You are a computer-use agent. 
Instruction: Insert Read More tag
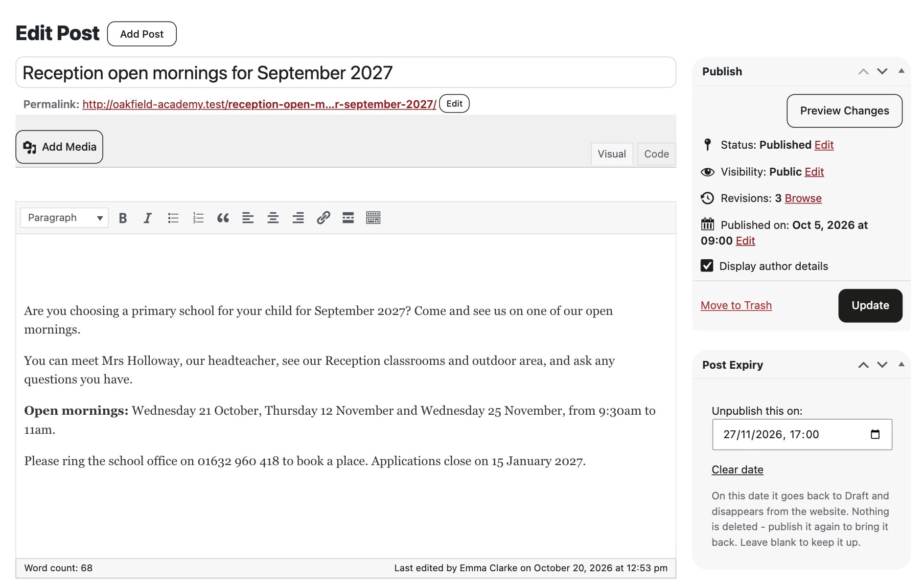(348, 218)
